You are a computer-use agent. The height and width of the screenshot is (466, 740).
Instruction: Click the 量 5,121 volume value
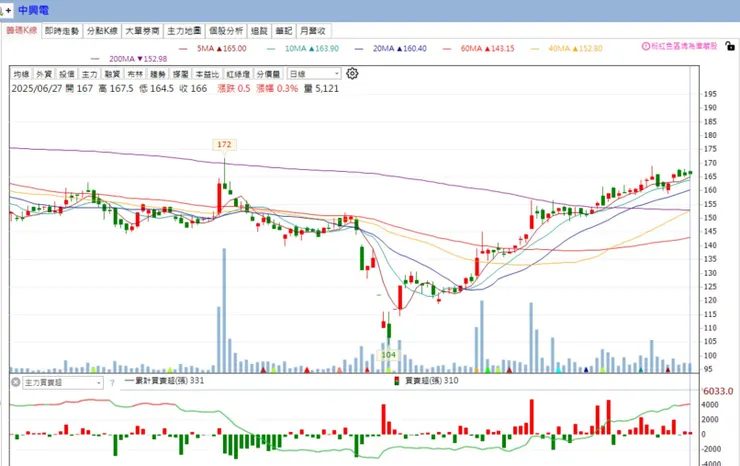coord(321,88)
